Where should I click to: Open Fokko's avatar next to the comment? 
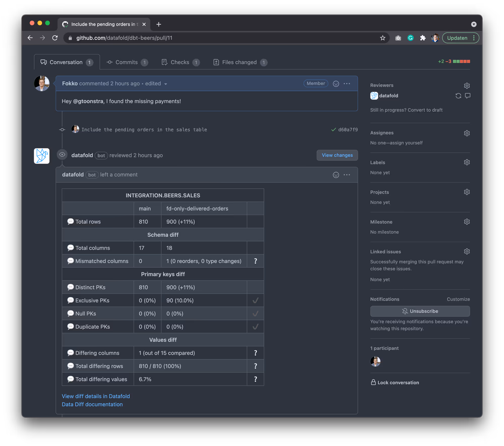point(42,83)
